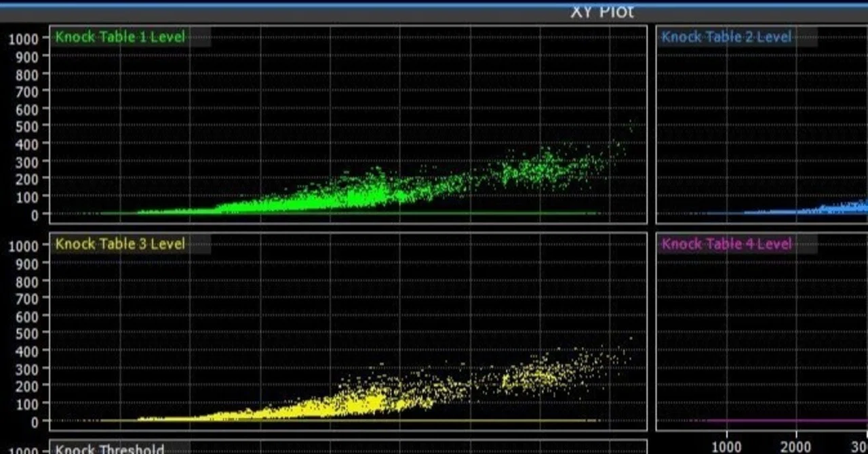Click the Knock Table 2 Level label
Screen dimensions: 868x454
[726, 37]
